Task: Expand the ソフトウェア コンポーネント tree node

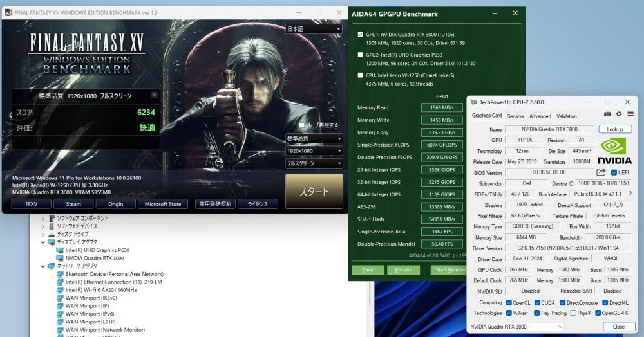Action: coord(43,219)
